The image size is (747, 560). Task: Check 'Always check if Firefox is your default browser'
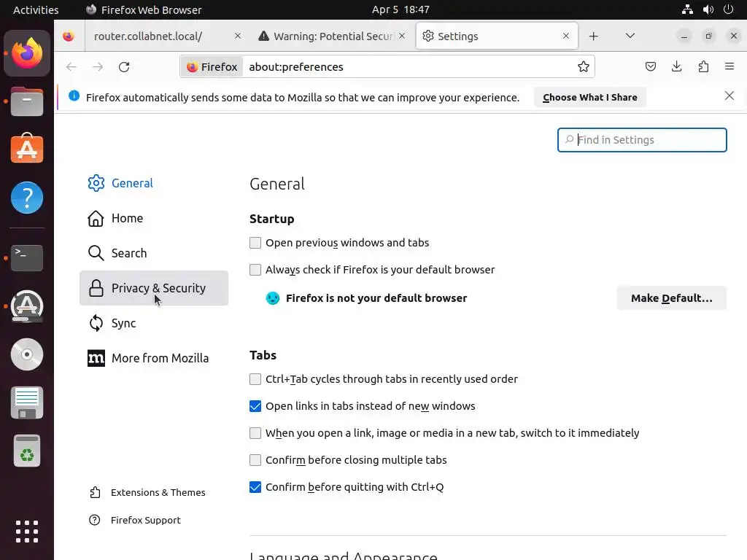tap(255, 270)
